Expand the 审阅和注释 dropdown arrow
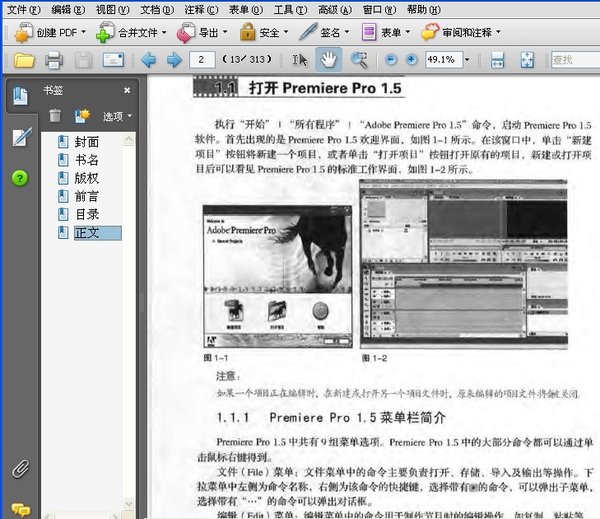Screen dimensions: 600x519 498,32
